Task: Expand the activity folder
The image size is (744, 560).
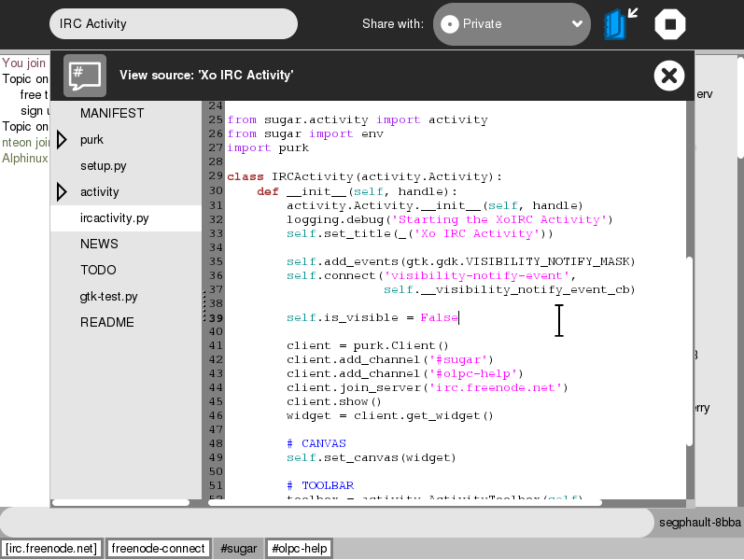Action: click(x=62, y=191)
